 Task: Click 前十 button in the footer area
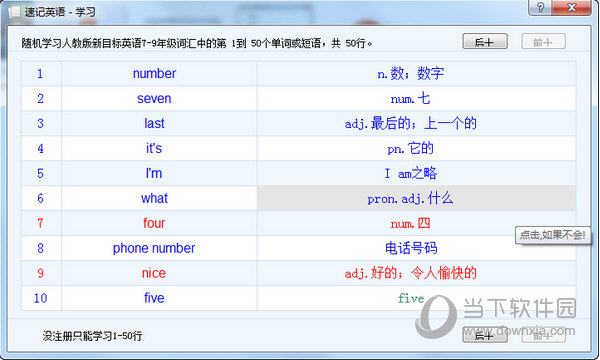(x=543, y=336)
